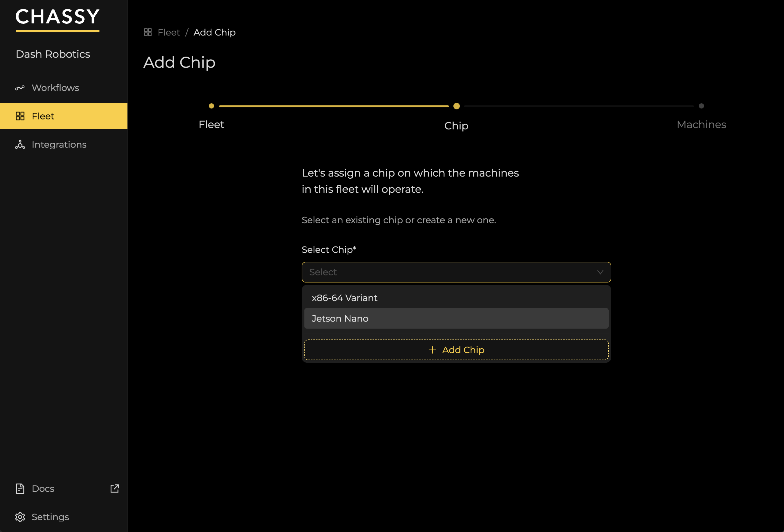Screen dimensions: 784x532
Task: Click the Settings gear icon
Action: point(20,517)
